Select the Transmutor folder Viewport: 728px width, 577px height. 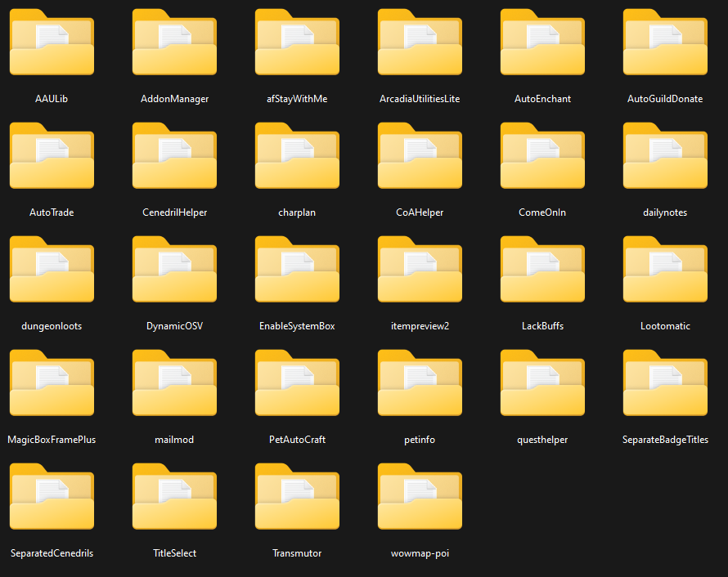(x=297, y=498)
